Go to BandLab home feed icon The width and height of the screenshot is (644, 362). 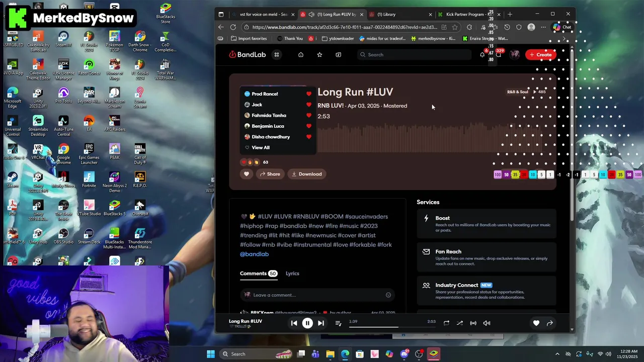tap(301, 55)
